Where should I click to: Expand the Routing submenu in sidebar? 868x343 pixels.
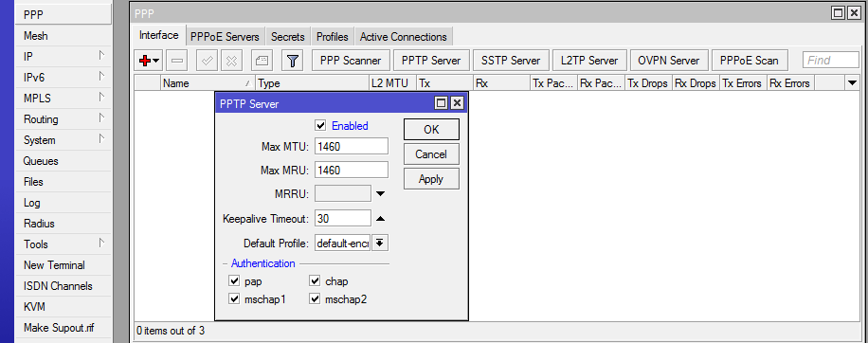point(101,117)
